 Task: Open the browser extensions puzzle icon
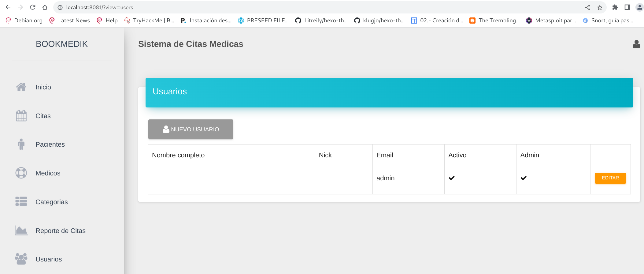click(615, 7)
